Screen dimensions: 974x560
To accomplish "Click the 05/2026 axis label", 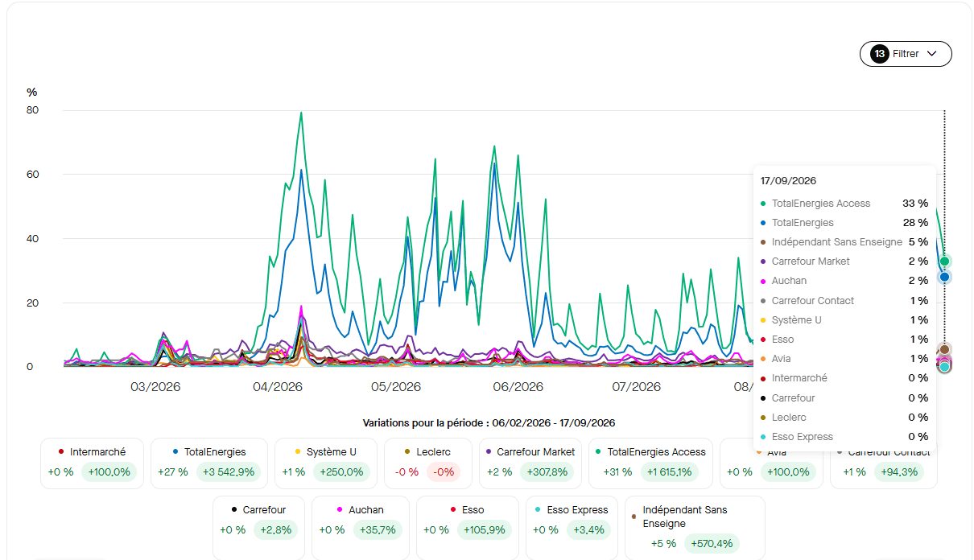I will pyautogui.click(x=395, y=387).
